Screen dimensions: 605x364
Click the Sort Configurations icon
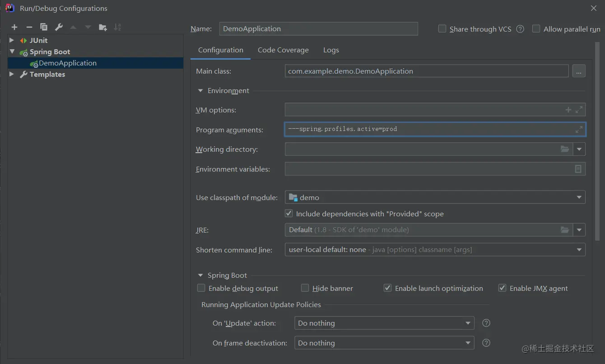pyautogui.click(x=117, y=27)
